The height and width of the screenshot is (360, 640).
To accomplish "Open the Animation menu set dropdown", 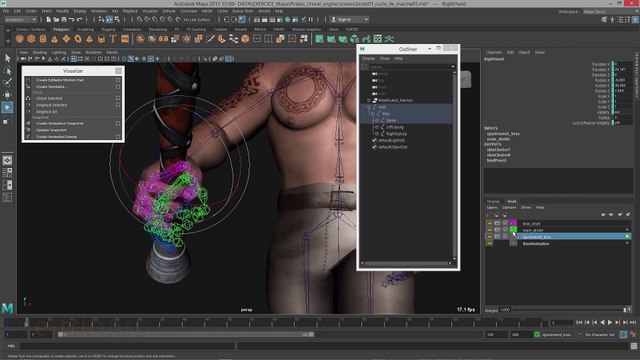I will [20, 19].
